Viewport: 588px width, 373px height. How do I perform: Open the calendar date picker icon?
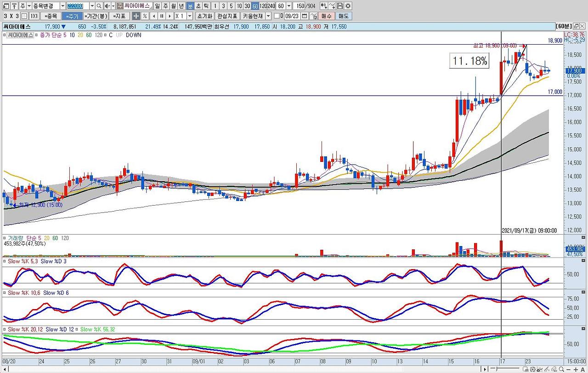(x=305, y=16)
